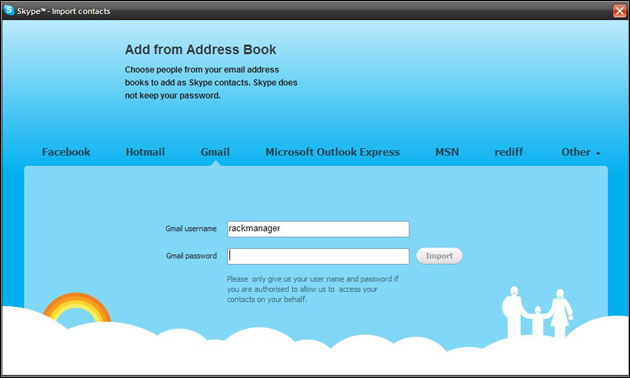630x378 pixels.
Task: Open the Facebook import tab
Action: 66,152
